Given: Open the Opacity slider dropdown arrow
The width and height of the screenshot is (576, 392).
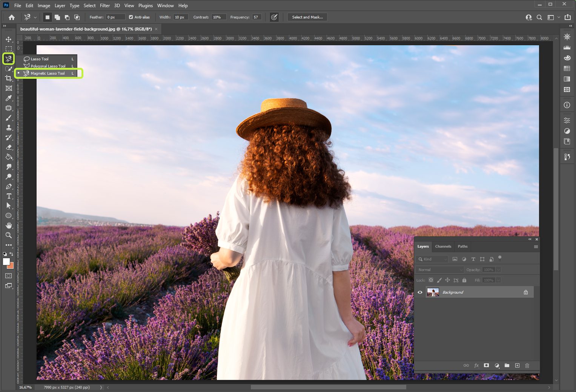Looking at the screenshot, I should (498, 270).
